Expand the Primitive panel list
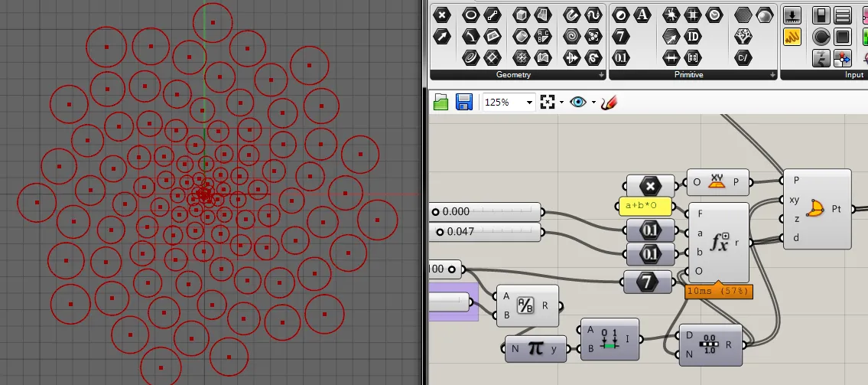The width and height of the screenshot is (868, 385). coord(773,75)
